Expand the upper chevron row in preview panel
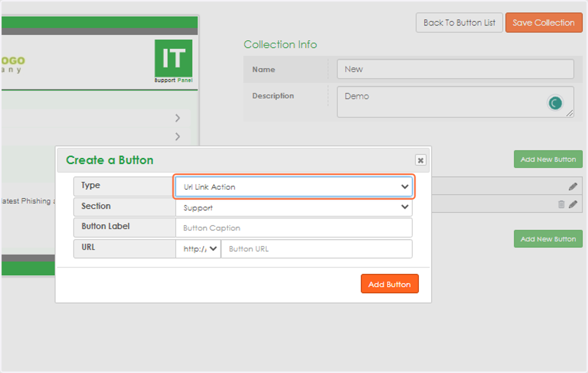Viewport: 588px width, 373px height. pos(177,118)
